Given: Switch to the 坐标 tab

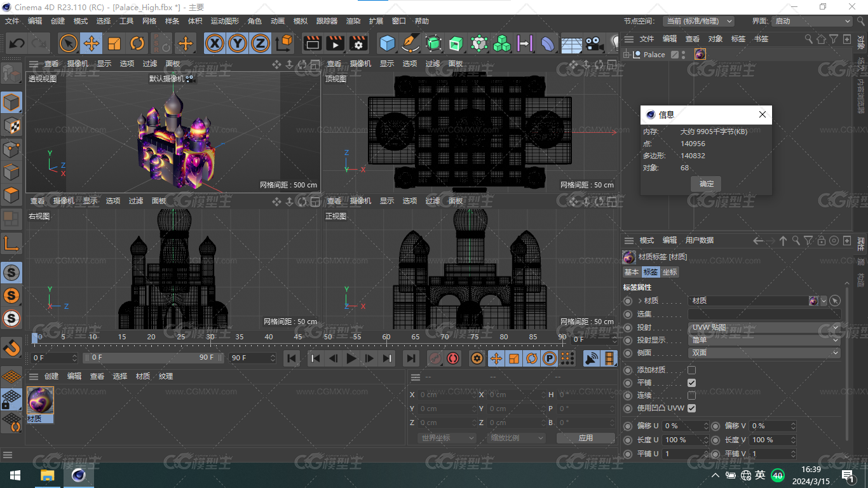Looking at the screenshot, I should pyautogui.click(x=670, y=272).
